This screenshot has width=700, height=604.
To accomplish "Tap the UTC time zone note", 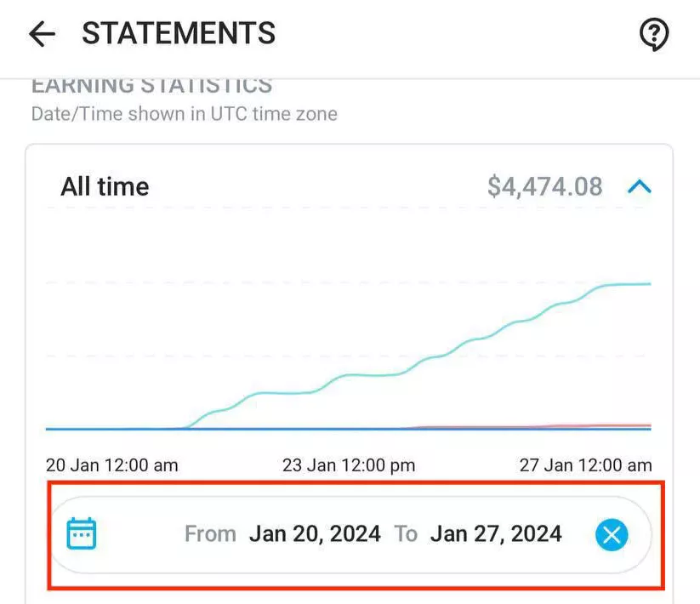I will tap(185, 114).
